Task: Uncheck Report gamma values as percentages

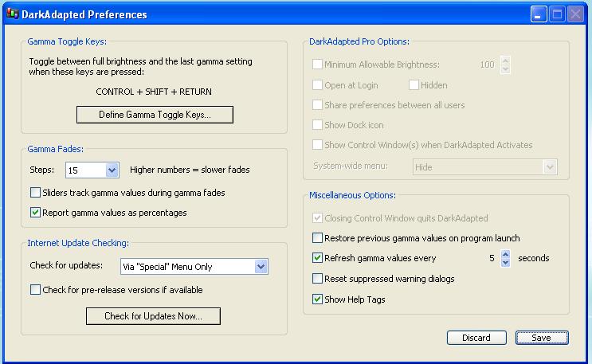Action: [x=35, y=213]
